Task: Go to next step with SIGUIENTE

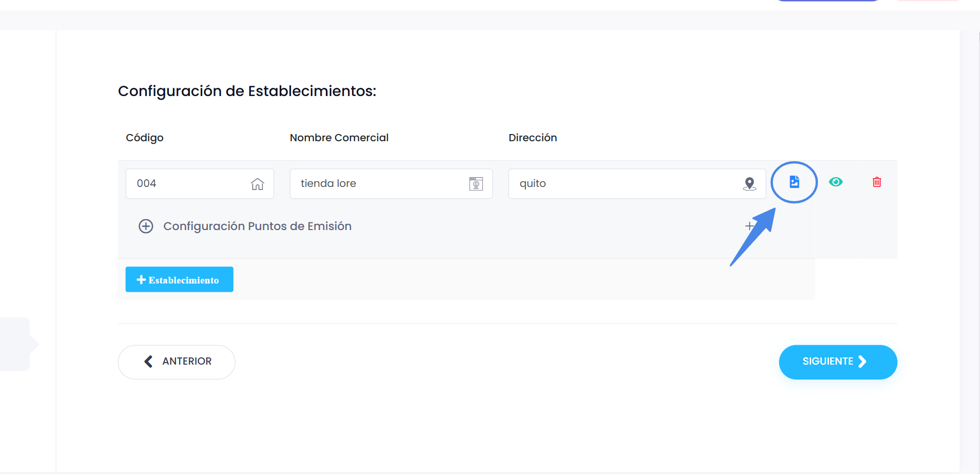Action: [x=837, y=362]
